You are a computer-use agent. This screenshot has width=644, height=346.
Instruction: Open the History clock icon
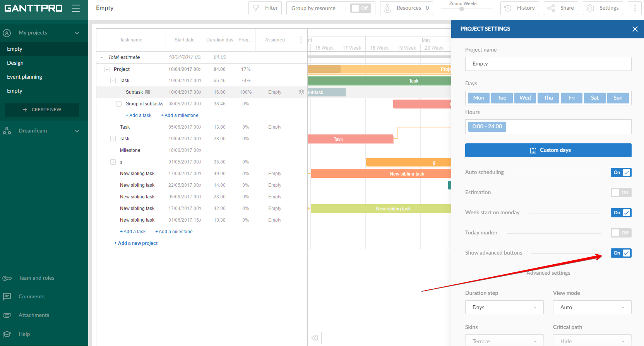[508, 8]
